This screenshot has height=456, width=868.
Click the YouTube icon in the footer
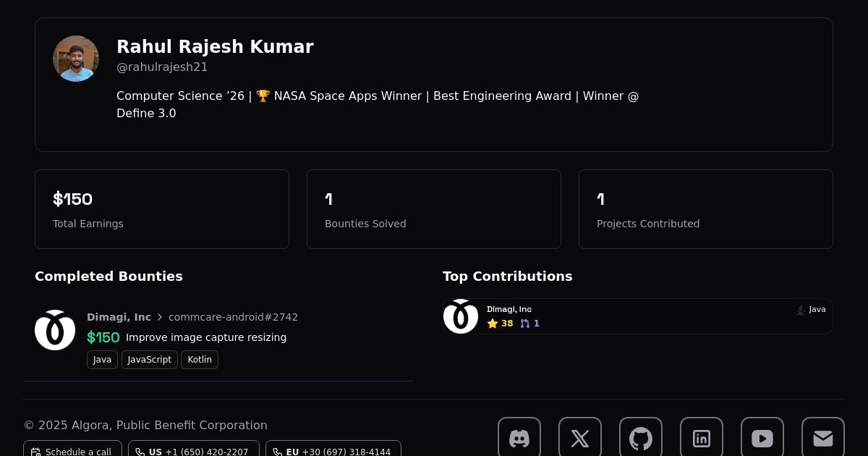click(762, 438)
